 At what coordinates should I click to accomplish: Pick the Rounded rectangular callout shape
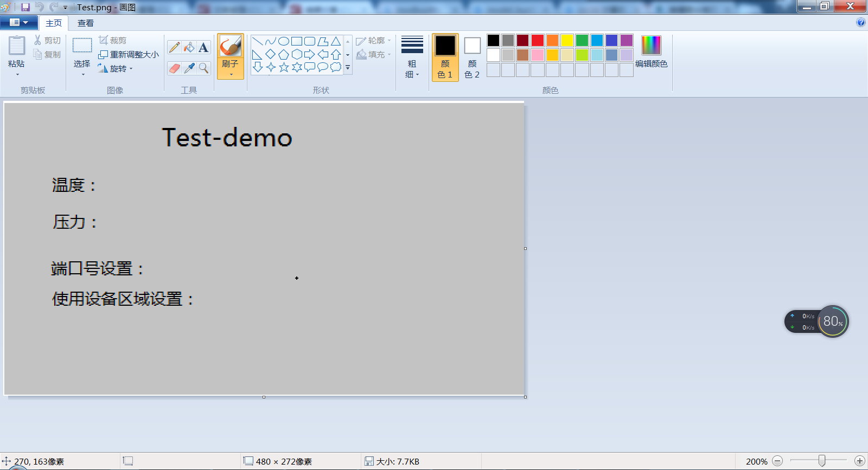click(310, 67)
